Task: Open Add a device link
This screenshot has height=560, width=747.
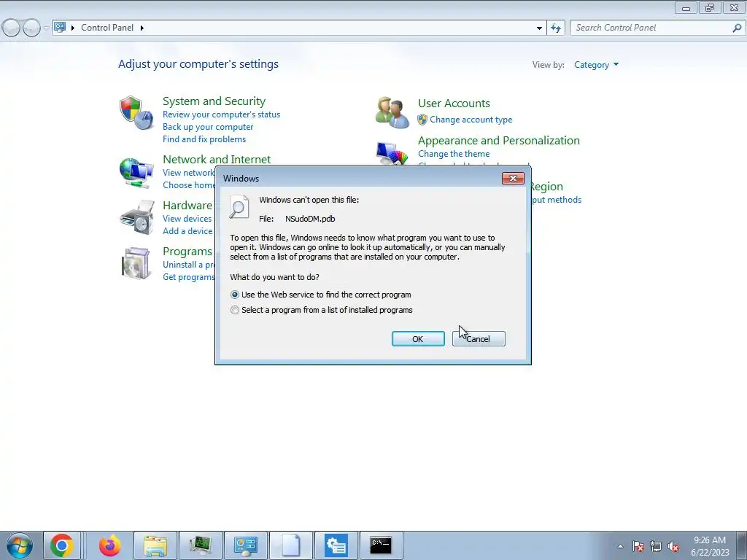Action: (187, 231)
